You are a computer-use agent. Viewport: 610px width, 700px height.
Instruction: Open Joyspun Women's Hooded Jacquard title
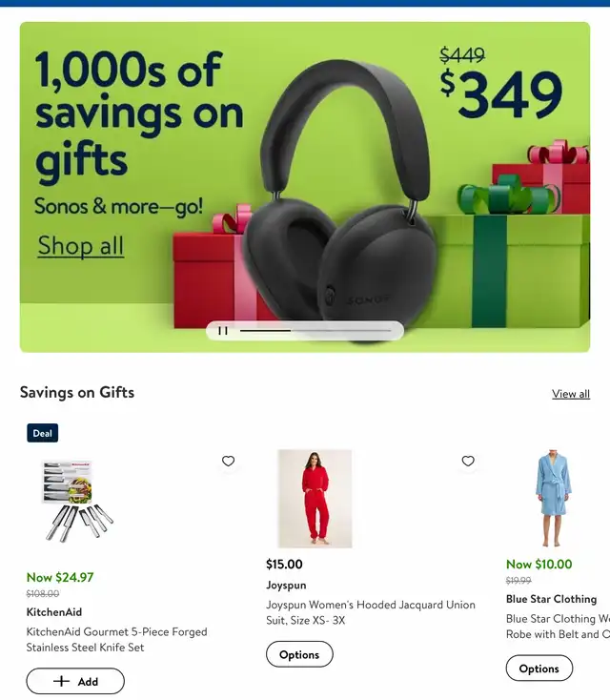click(371, 612)
